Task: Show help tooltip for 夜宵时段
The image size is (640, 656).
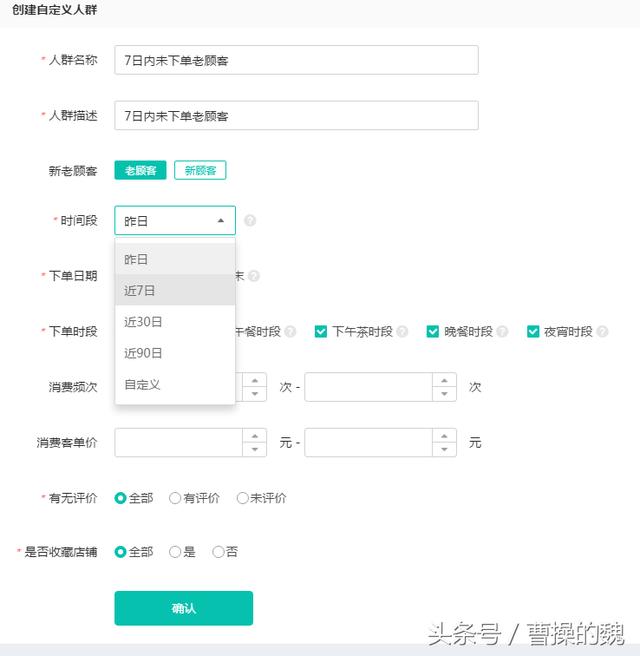Action: (x=602, y=332)
